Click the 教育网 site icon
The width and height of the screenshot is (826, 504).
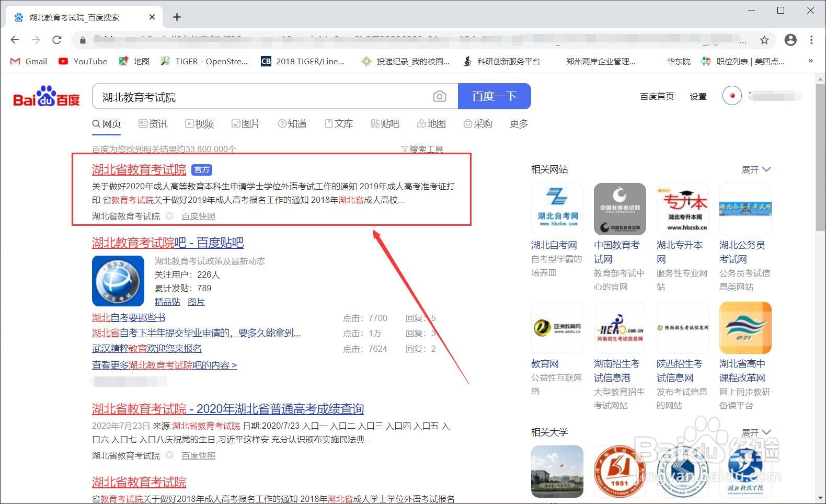point(557,328)
